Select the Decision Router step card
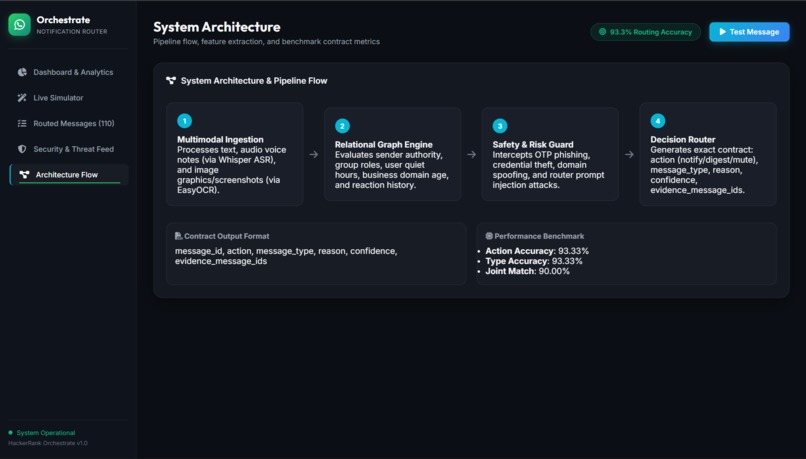 click(708, 154)
